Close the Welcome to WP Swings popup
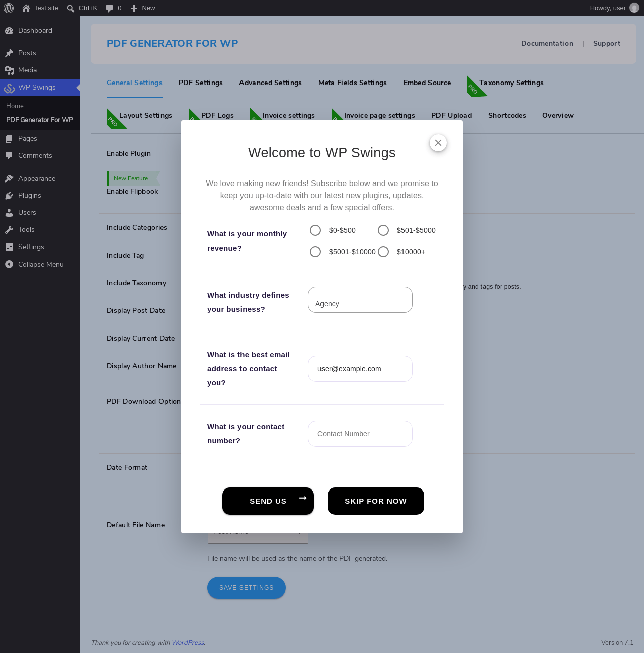This screenshot has width=644, height=653. 438,143
